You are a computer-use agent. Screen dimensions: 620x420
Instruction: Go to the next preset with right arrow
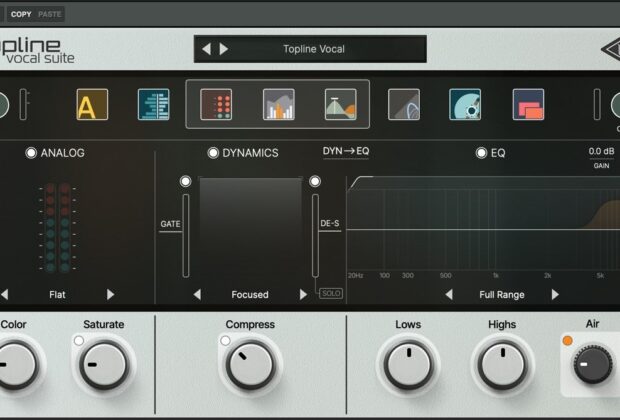click(x=223, y=49)
